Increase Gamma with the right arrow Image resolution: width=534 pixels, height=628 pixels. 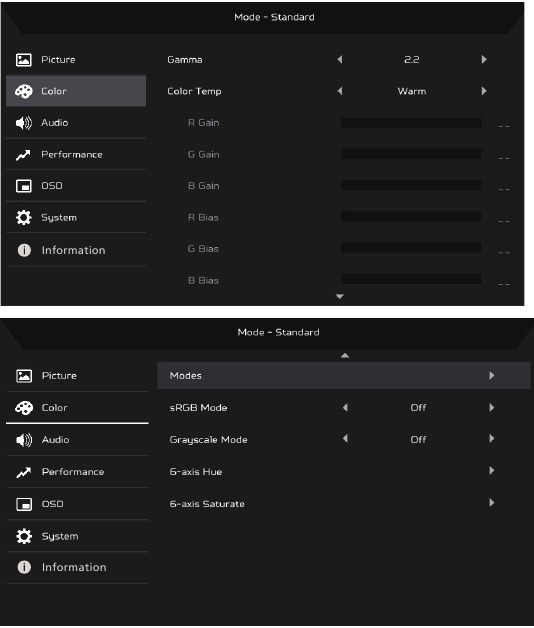484,60
